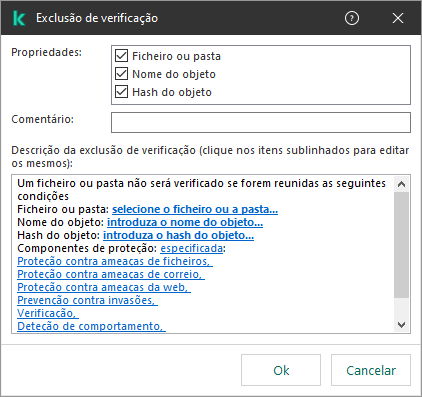The height and width of the screenshot is (397, 422).
Task: Click the Cancelar button
Action: point(371,370)
